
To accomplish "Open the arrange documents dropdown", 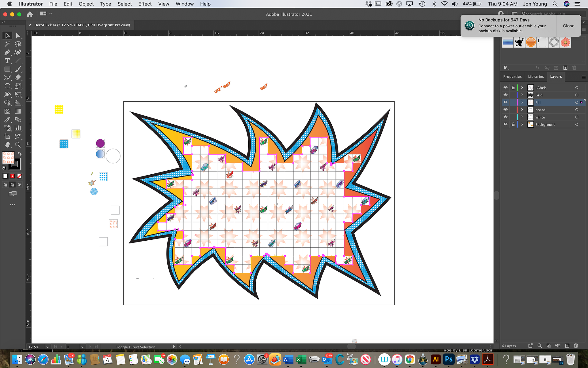I will pyautogui.click(x=46, y=14).
